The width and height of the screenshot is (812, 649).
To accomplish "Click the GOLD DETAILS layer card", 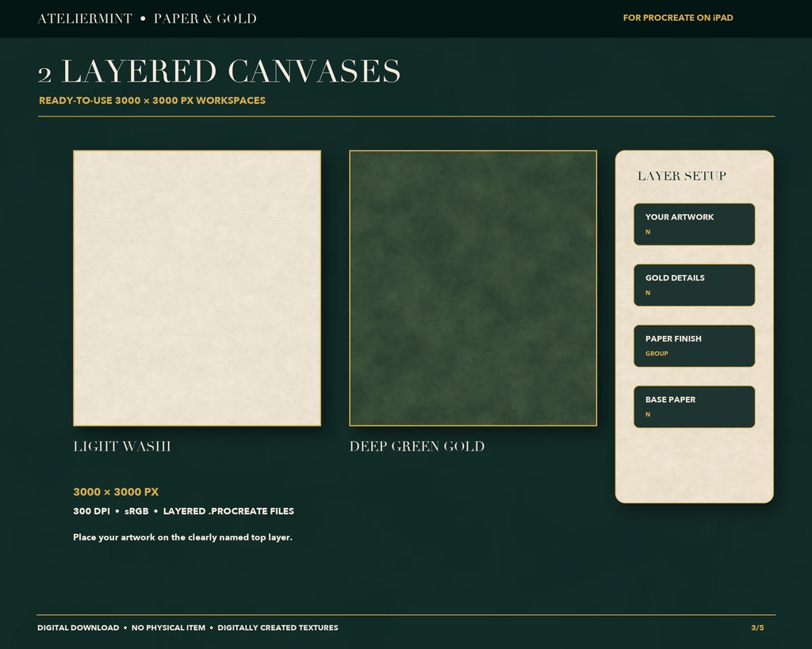I will pos(694,285).
